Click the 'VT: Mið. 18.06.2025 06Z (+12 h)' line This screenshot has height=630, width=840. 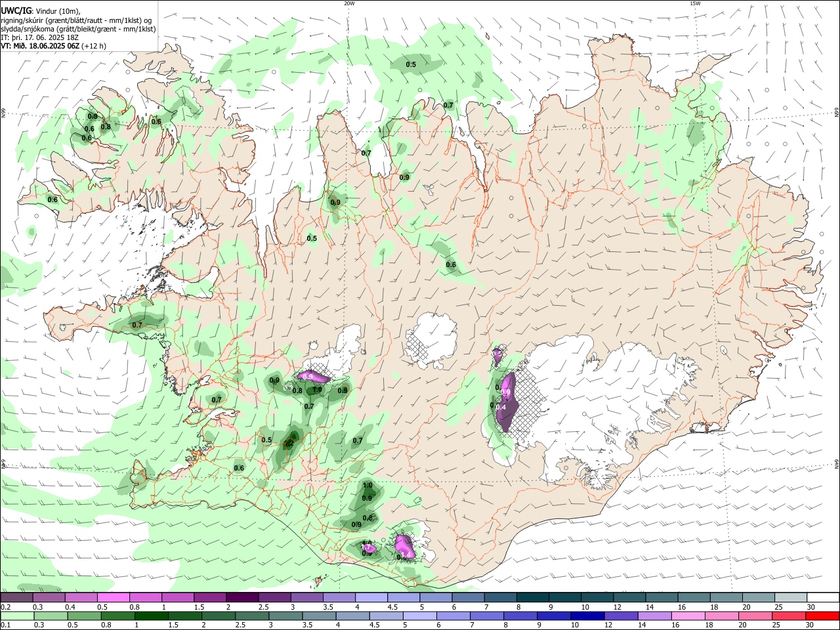54,46
